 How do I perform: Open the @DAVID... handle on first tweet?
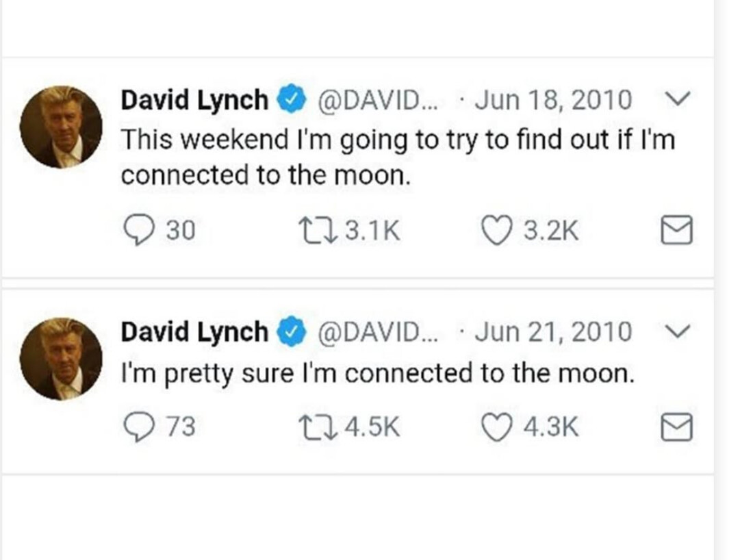point(377,100)
